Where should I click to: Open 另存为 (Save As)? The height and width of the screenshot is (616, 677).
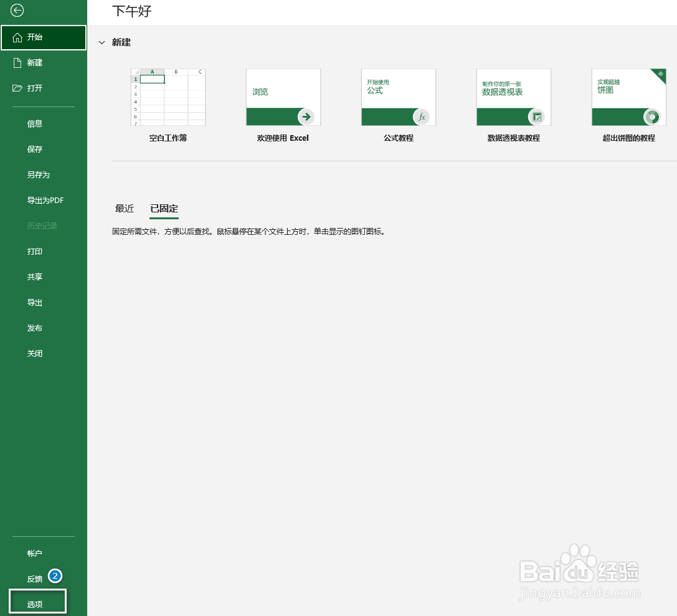click(x=40, y=174)
